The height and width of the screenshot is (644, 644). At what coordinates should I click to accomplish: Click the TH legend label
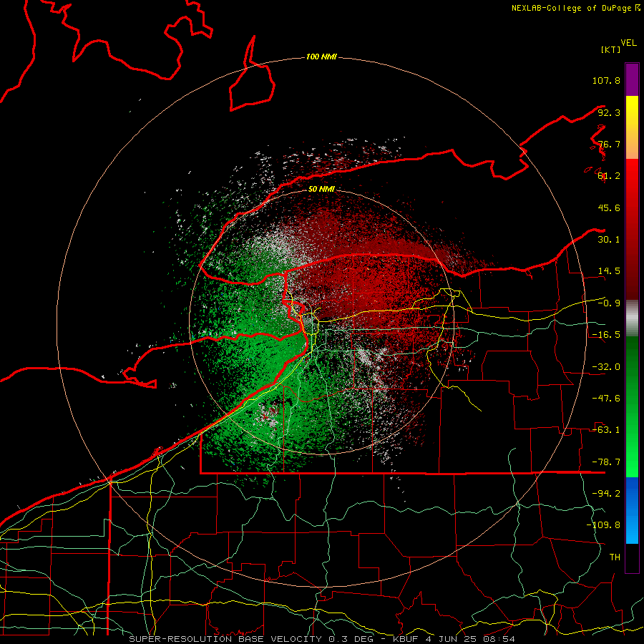tap(615, 557)
